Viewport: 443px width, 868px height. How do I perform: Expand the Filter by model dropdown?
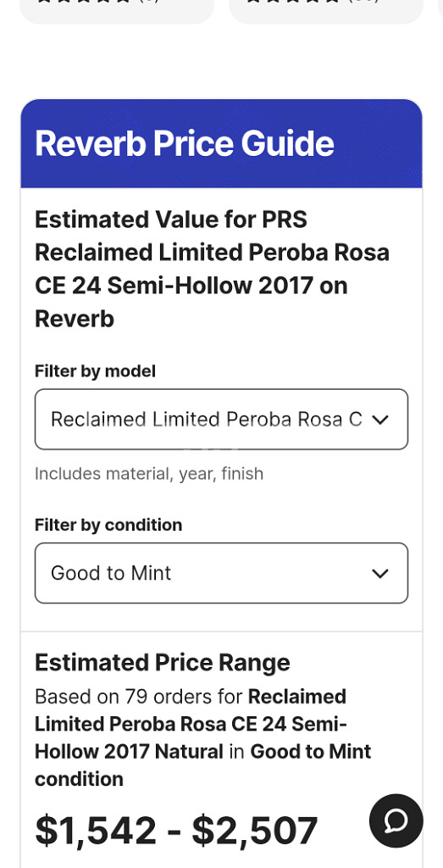point(221,419)
